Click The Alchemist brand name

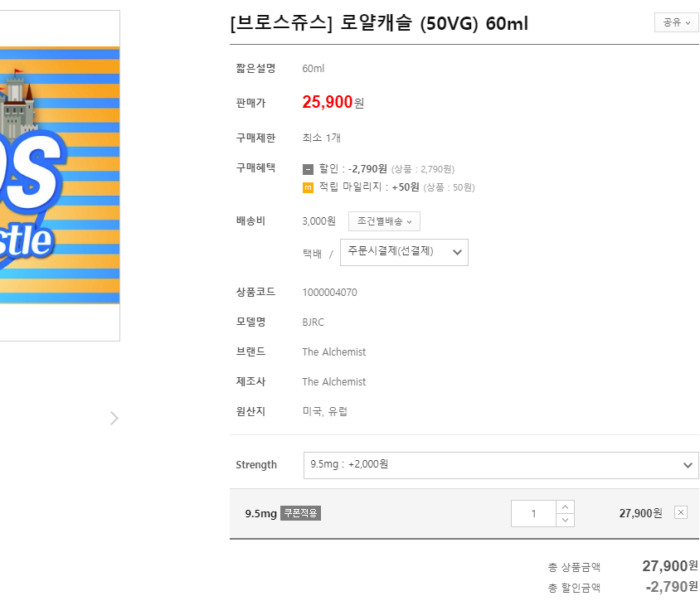(333, 352)
